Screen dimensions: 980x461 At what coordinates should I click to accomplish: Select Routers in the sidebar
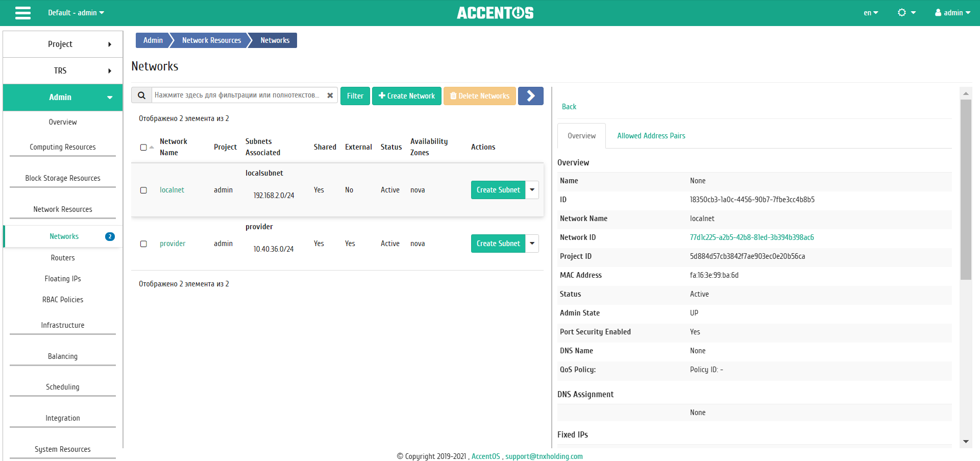pos(63,258)
